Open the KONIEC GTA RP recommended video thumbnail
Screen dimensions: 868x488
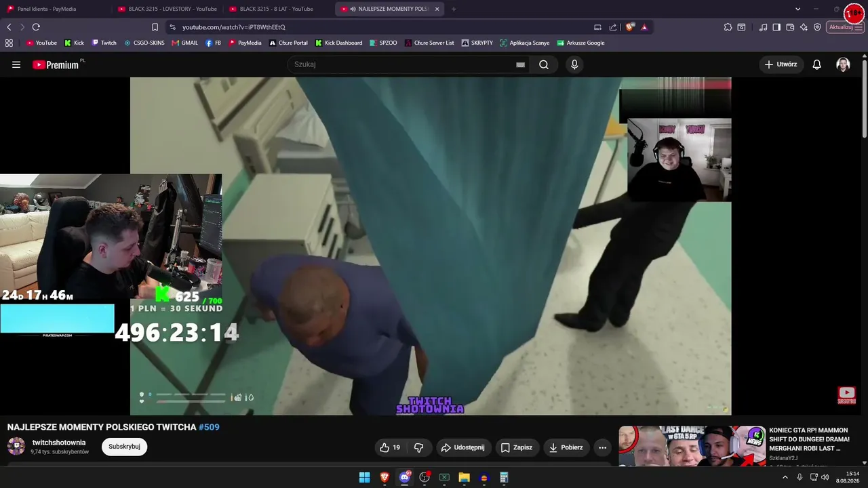click(x=692, y=446)
